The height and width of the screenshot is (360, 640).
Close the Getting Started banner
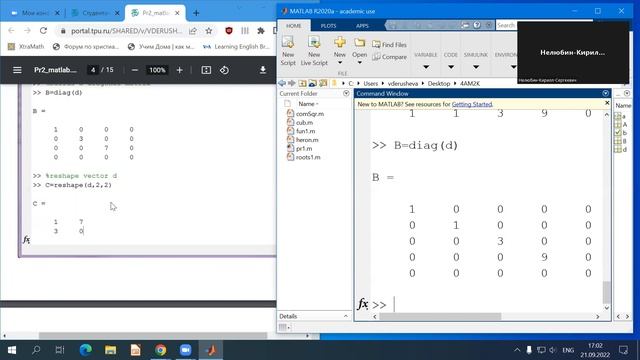pos(607,103)
